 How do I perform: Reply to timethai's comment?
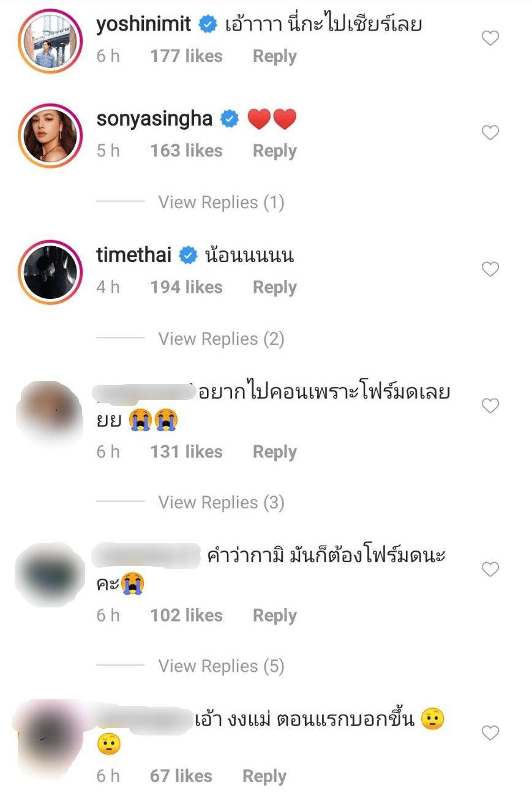click(274, 287)
